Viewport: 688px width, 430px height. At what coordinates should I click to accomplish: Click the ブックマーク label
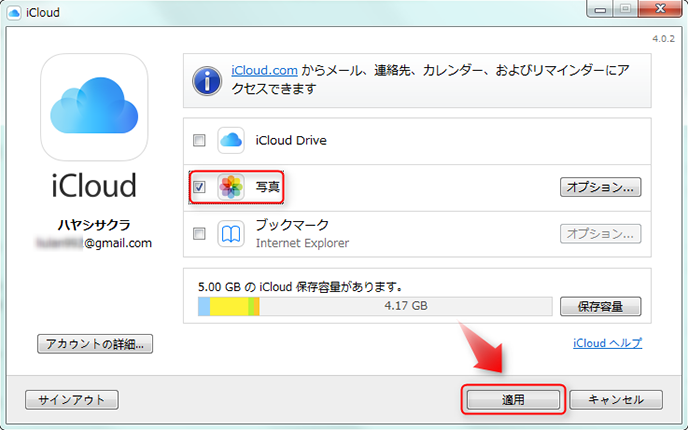[292, 225]
